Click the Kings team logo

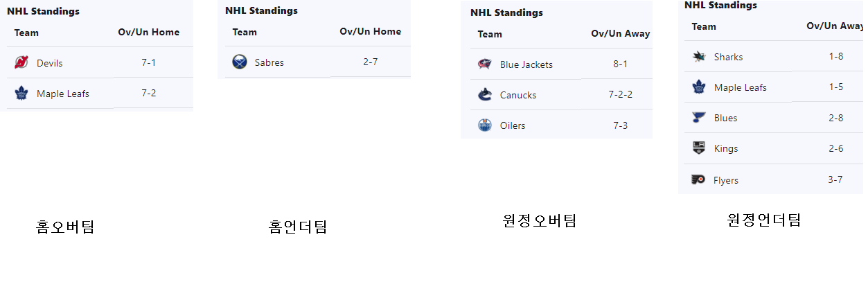click(698, 148)
